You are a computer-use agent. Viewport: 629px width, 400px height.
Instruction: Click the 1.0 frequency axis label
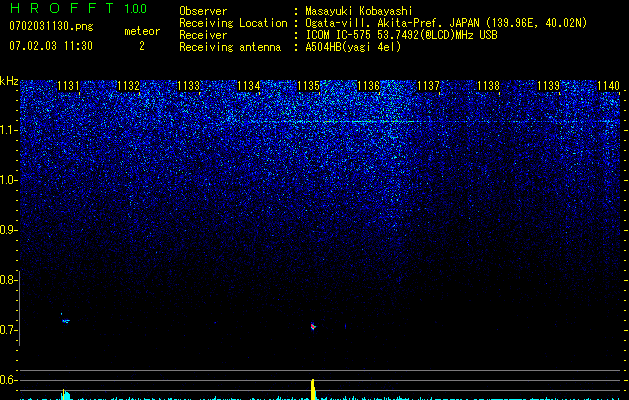coord(7,180)
